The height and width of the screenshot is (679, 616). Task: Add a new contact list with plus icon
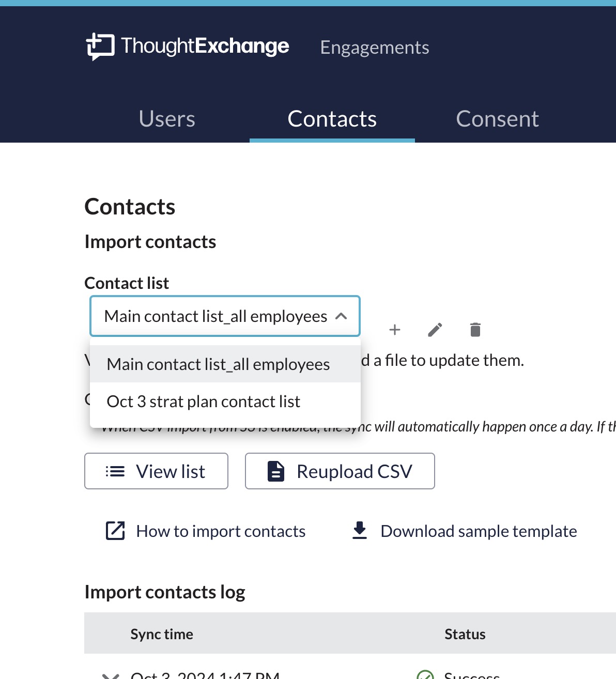pos(395,330)
